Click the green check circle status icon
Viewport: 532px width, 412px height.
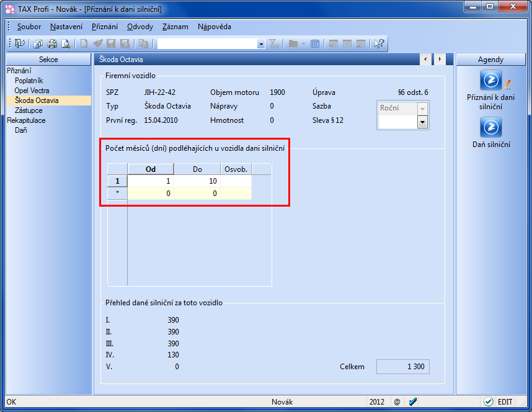[x=488, y=402]
